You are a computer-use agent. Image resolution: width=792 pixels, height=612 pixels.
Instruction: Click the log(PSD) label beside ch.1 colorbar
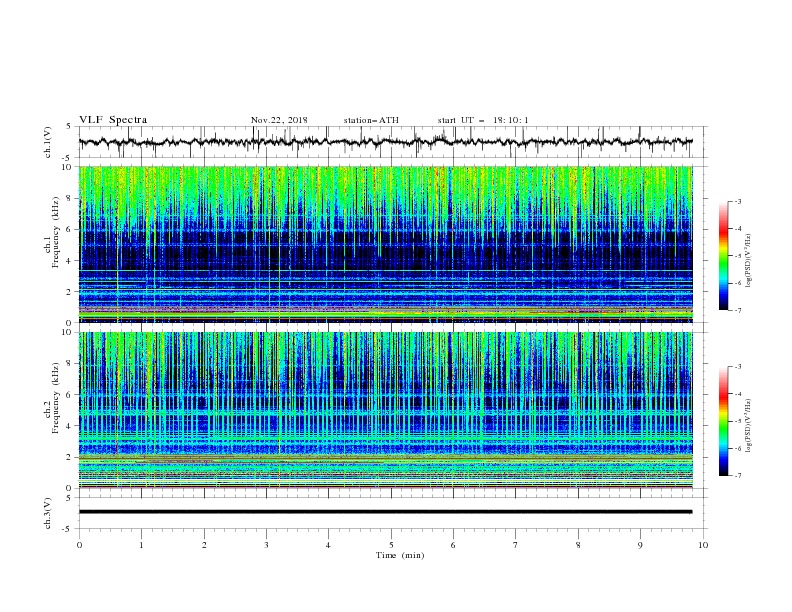pyautogui.click(x=749, y=261)
